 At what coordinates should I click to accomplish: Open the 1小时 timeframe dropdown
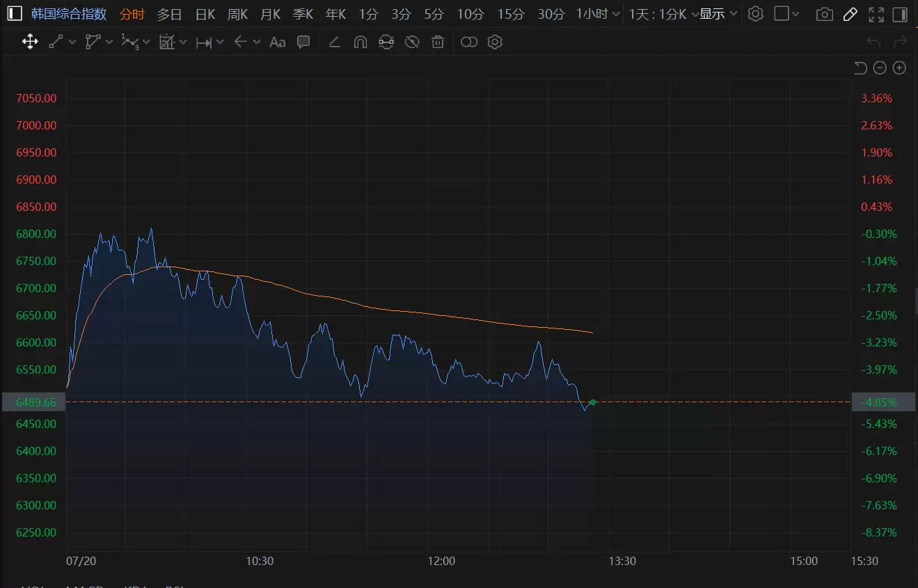coord(598,14)
